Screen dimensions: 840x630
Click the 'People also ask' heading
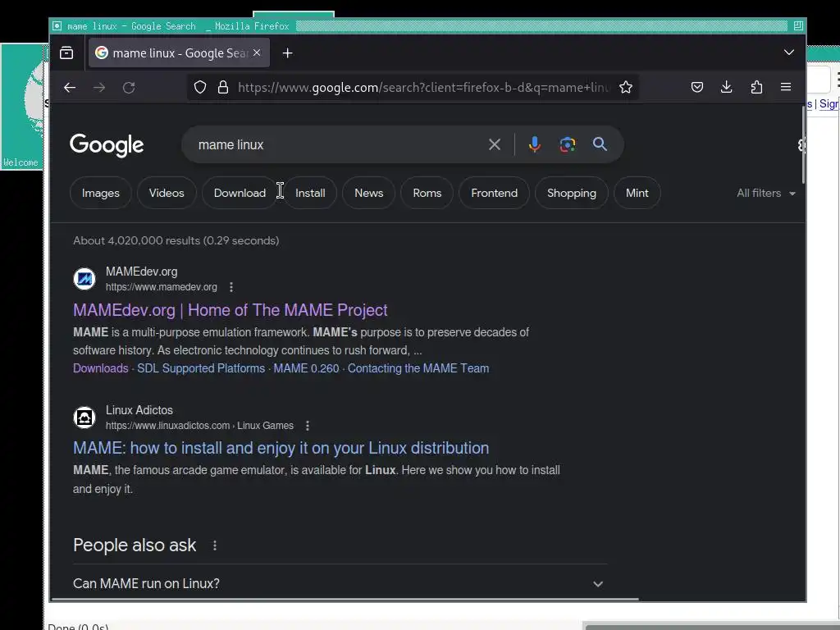pyautogui.click(x=135, y=546)
